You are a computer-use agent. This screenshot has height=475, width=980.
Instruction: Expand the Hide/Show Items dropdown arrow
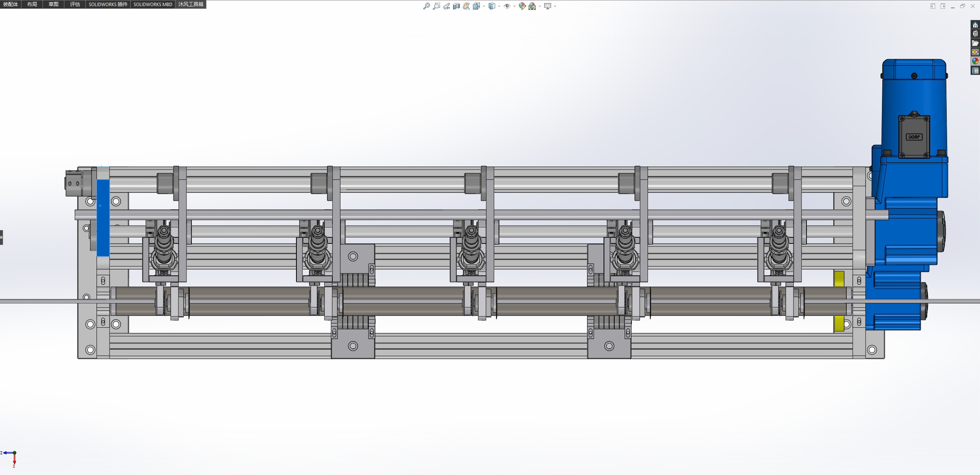coord(514,6)
